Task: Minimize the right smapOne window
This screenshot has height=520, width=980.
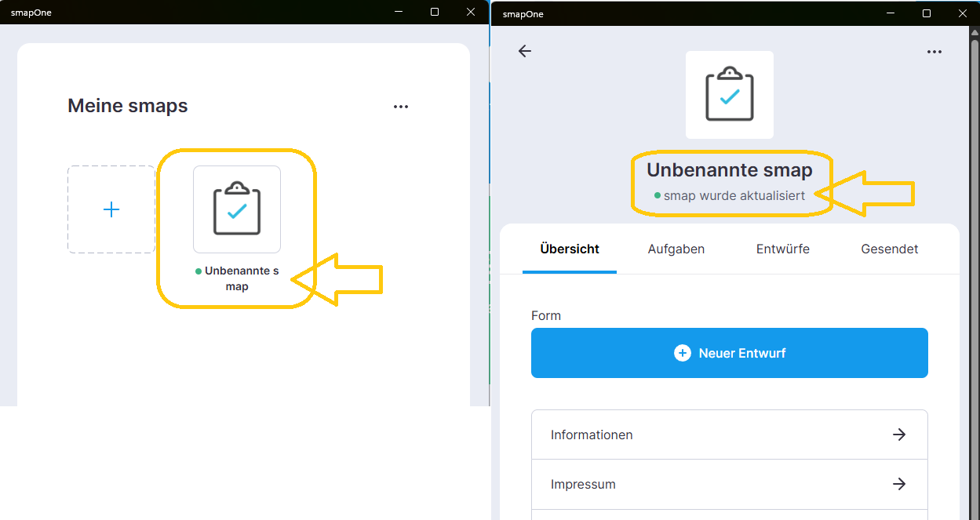Action: 890,13
